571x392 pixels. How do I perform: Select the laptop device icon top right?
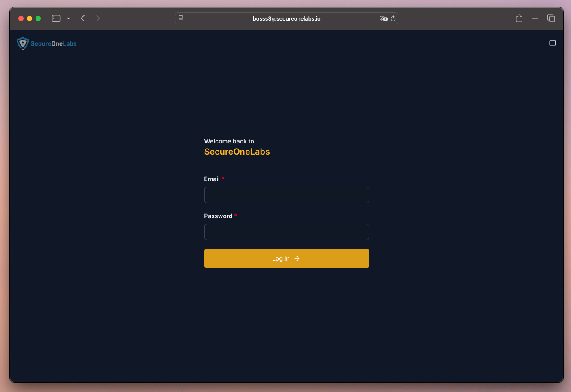pos(553,43)
